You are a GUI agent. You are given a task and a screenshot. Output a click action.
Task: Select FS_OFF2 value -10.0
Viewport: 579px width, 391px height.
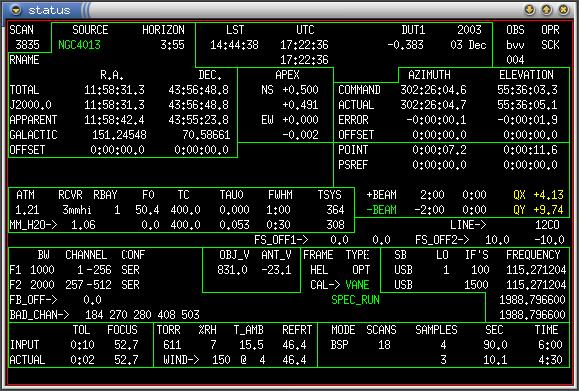point(549,240)
